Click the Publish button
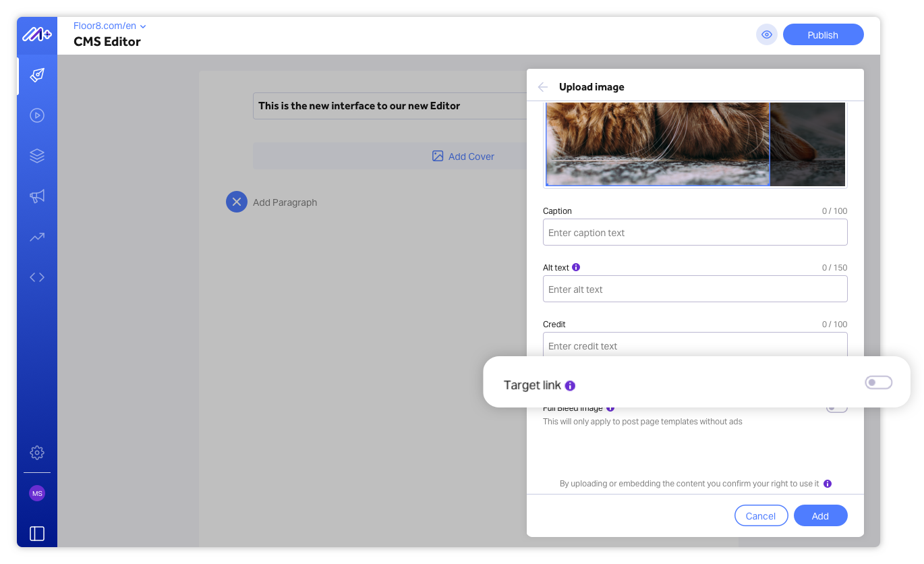Image resolution: width=924 pixels, height=564 pixels. (x=823, y=34)
